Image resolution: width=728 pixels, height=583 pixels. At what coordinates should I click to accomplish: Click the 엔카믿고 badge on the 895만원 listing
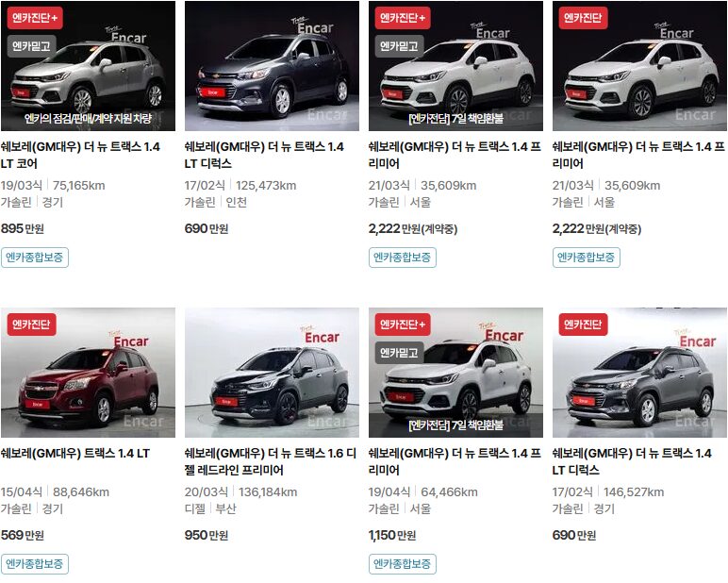(31, 46)
